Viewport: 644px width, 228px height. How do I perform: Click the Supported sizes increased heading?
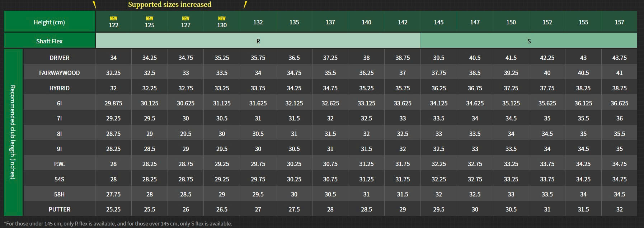(169, 5)
